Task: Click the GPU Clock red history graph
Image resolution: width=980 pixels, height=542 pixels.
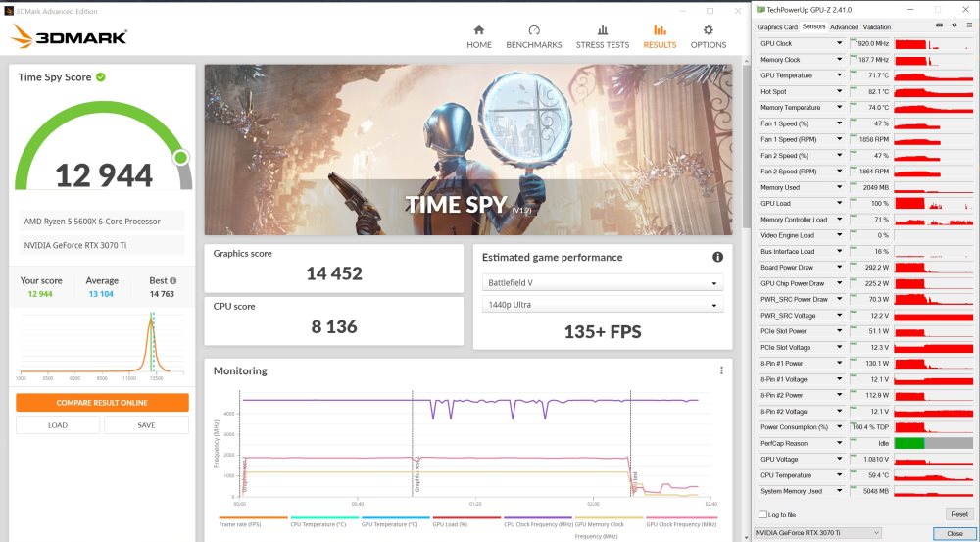Action: pos(934,44)
